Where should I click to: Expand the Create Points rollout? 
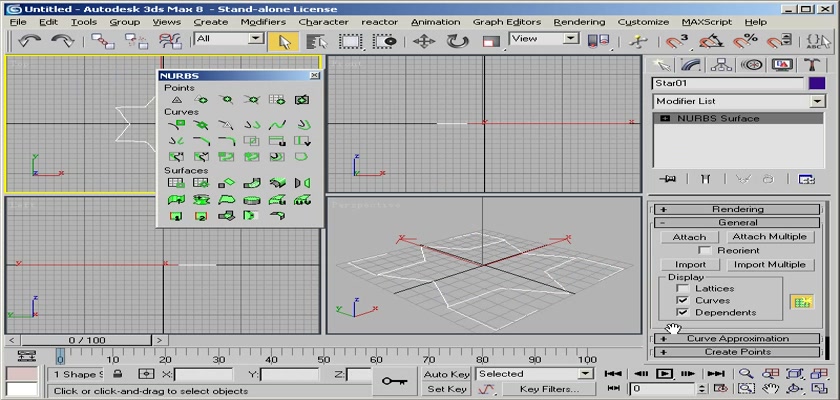point(737,352)
